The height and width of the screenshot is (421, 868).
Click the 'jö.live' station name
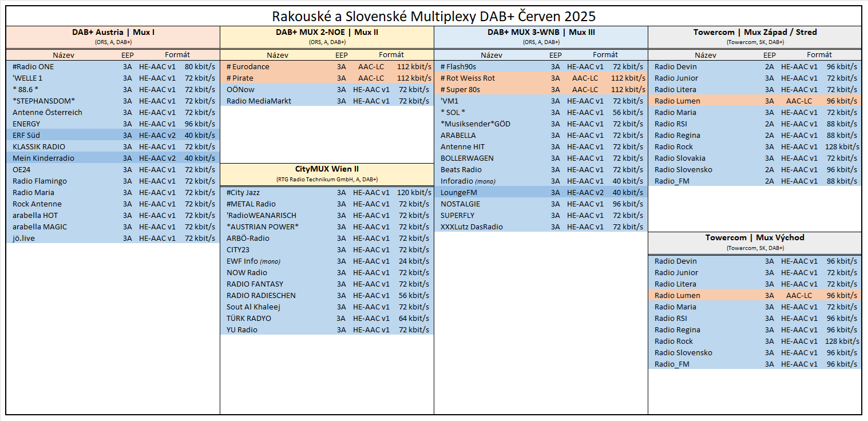(x=23, y=238)
